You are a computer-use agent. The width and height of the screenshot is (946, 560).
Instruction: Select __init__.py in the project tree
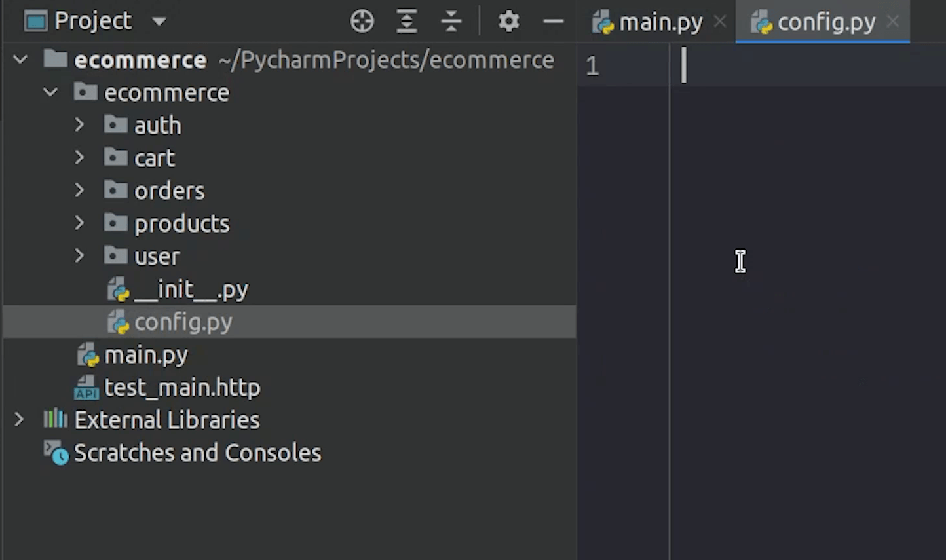pos(191,289)
